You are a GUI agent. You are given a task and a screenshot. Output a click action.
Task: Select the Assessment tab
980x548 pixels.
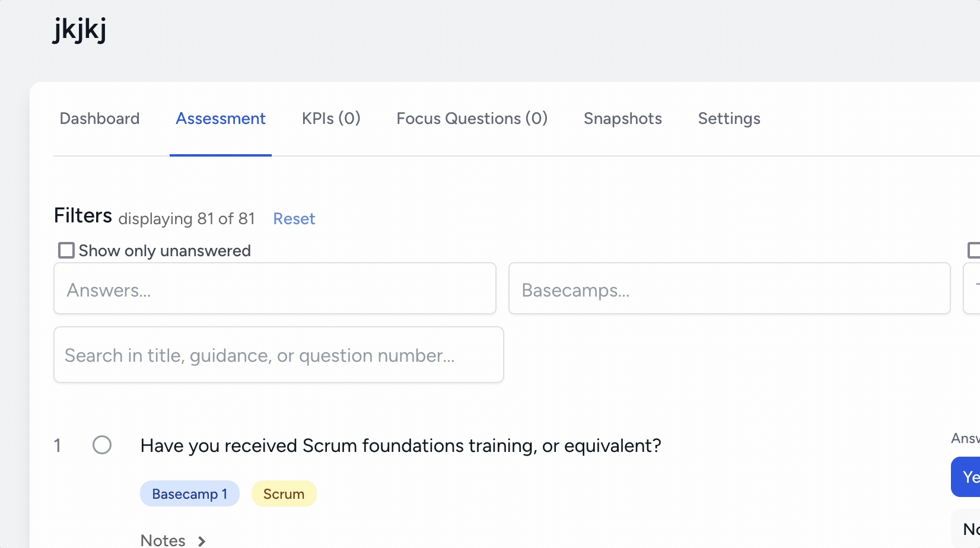221,119
